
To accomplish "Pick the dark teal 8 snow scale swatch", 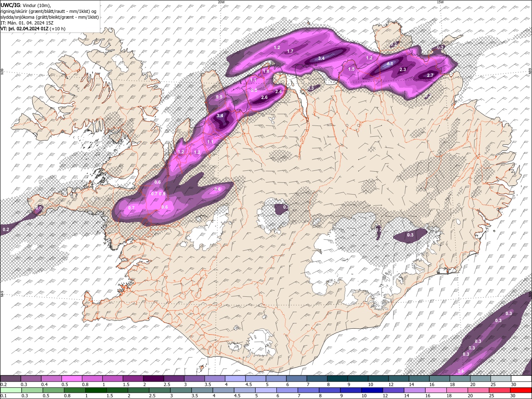I will point(337,379).
